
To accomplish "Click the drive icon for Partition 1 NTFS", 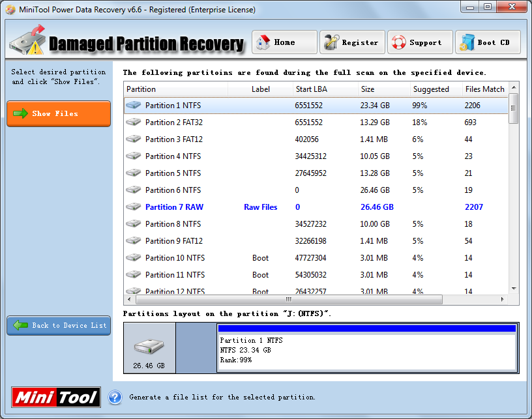I will (x=134, y=105).
